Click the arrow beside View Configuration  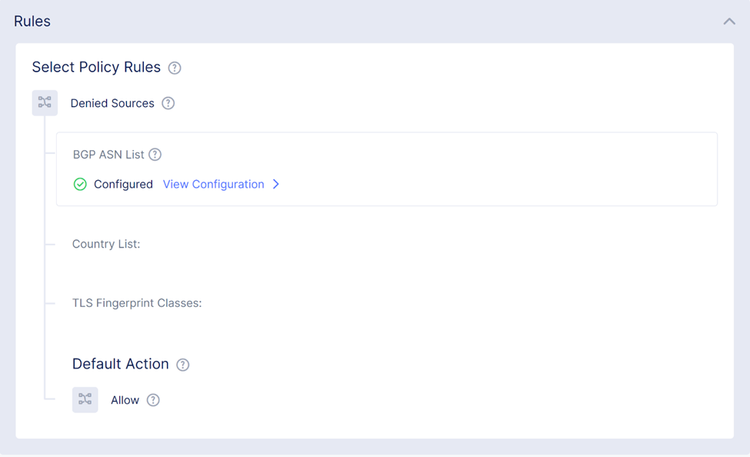pyautogui.click(x=276, y=185)
